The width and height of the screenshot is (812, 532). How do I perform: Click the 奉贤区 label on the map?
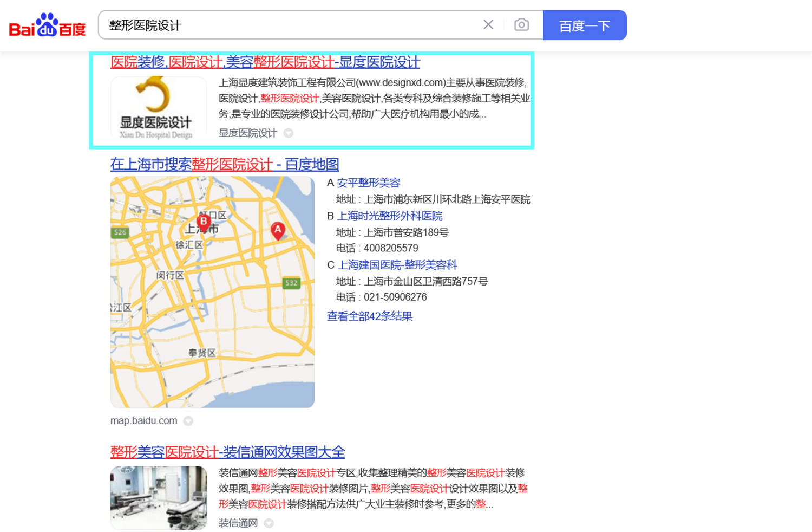click(202, 353)
